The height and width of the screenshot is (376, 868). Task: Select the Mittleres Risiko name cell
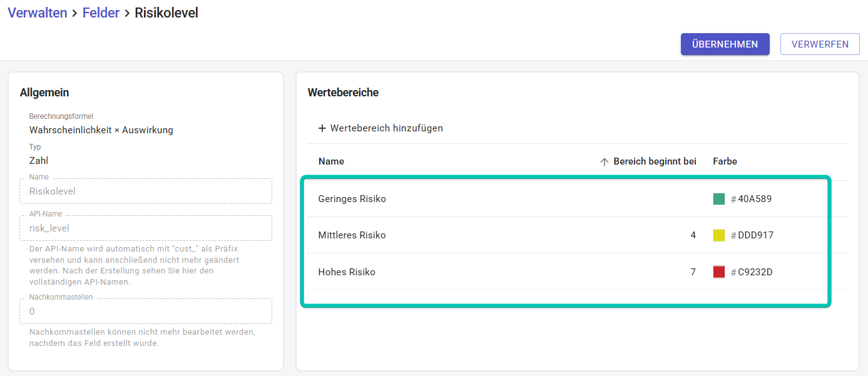click(352, 235)
